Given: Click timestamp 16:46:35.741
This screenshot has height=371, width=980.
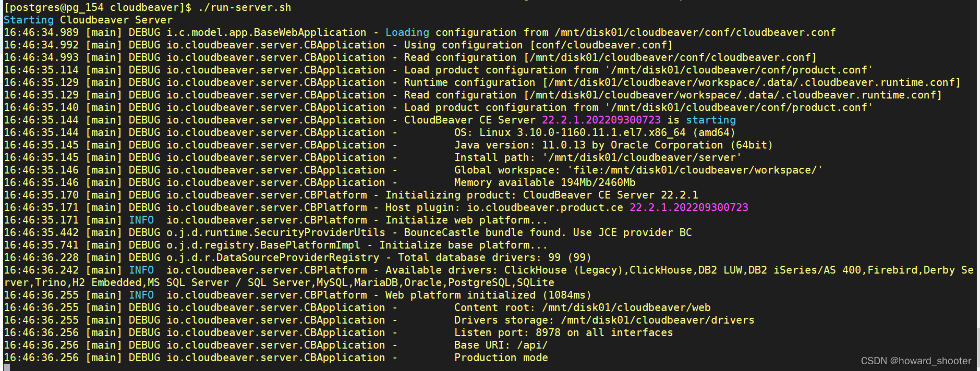Looking at the screenshot, I should (41, 245).
